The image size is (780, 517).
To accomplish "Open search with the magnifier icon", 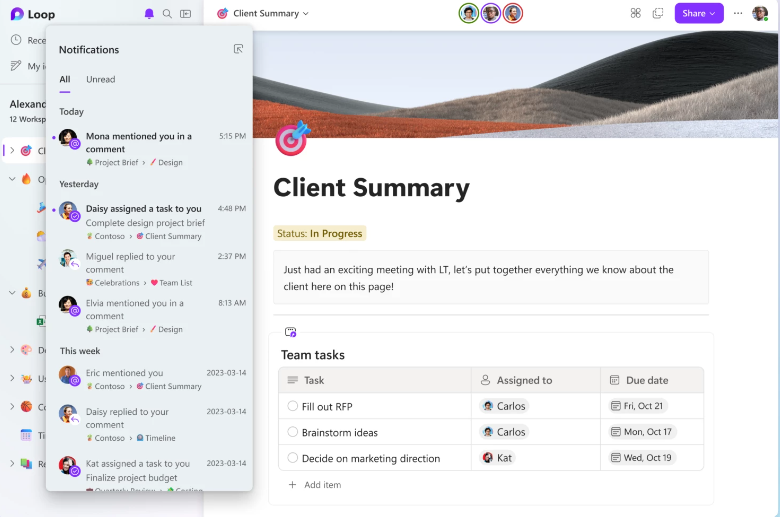I will pos(168,14).
